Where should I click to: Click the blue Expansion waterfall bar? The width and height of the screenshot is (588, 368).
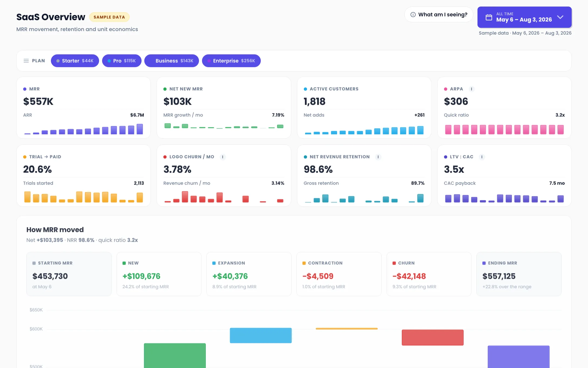pyautogui.click(x=261, y=336)
